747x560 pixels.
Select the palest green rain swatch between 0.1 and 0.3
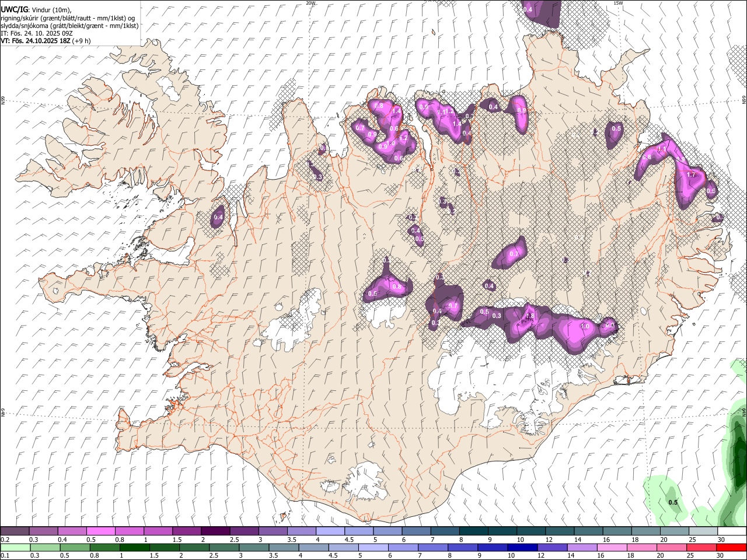coord(15,547)
